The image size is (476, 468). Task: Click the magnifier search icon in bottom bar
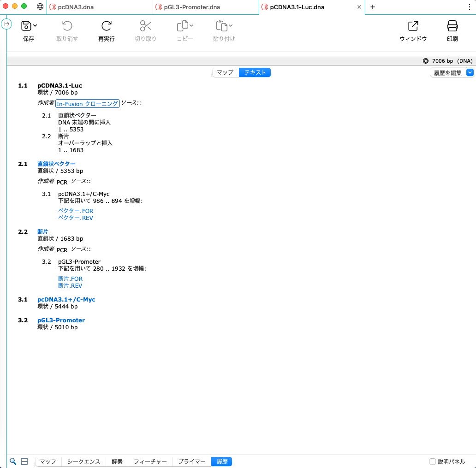[x=12, y=461]
